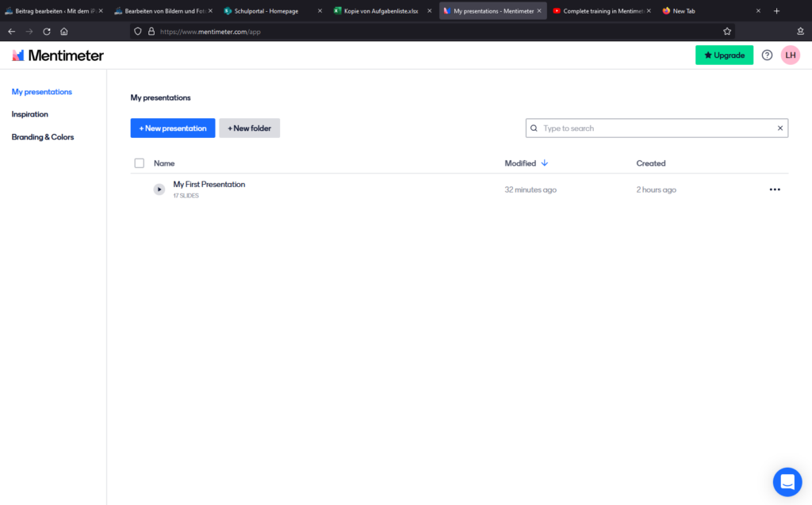Open a new browser tab with plus
The height and width of the screenshot is (505, 812).
click(776, 11)
